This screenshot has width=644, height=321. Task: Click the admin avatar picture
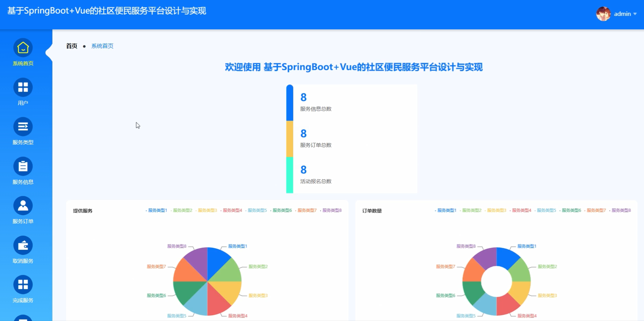[603, 13]
